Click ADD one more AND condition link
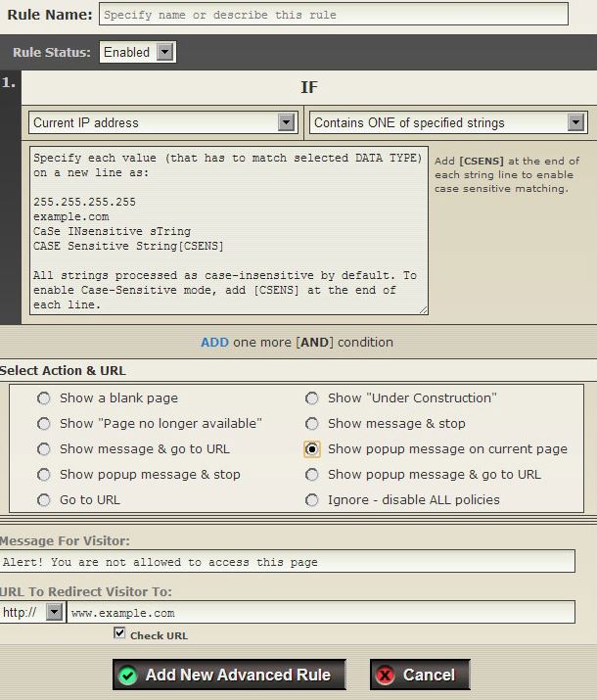Image resolution: width=597 pixels, height=700 pixels. click(x=297, y=343)
